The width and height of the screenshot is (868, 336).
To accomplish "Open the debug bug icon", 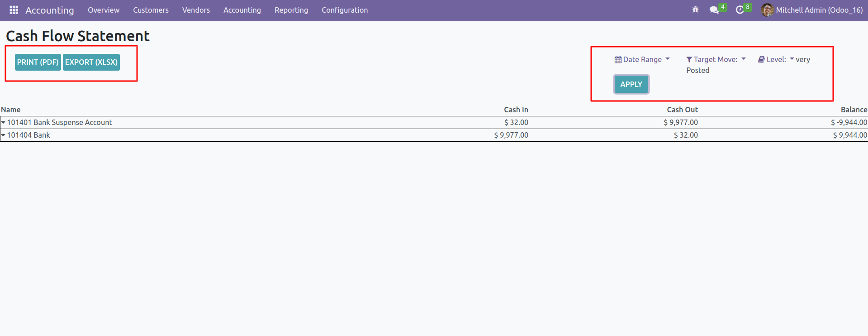I will [695, 10].
